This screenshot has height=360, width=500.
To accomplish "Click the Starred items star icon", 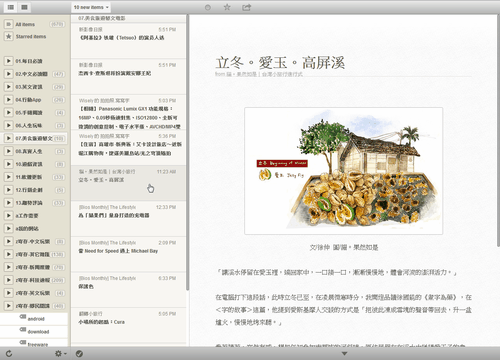I will (8, 36).
